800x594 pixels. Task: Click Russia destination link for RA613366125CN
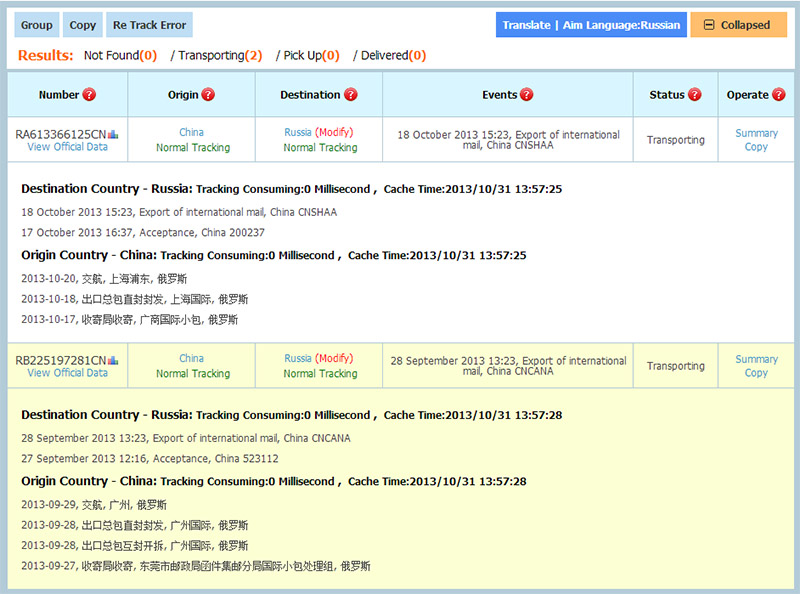297,132
